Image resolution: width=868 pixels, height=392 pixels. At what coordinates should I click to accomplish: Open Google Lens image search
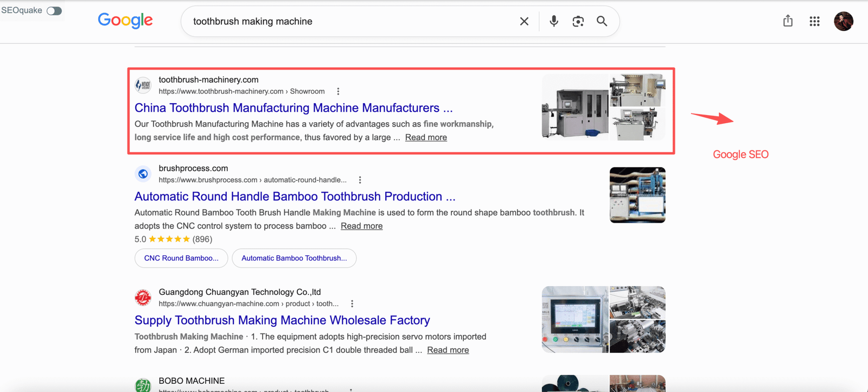[578, 21]
